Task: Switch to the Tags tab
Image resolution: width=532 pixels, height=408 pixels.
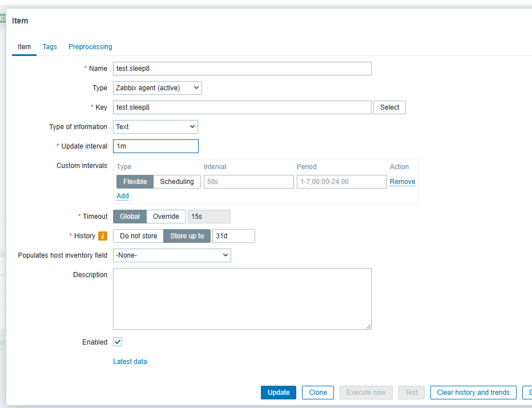Action: tap(50, 47)
